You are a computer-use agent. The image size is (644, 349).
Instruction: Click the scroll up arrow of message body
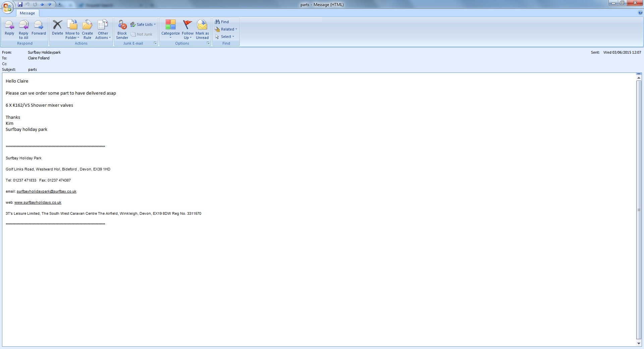point(639,78)
